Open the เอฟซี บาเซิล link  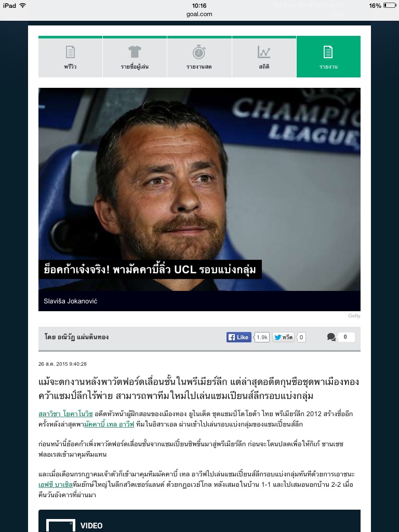point(56,485)
